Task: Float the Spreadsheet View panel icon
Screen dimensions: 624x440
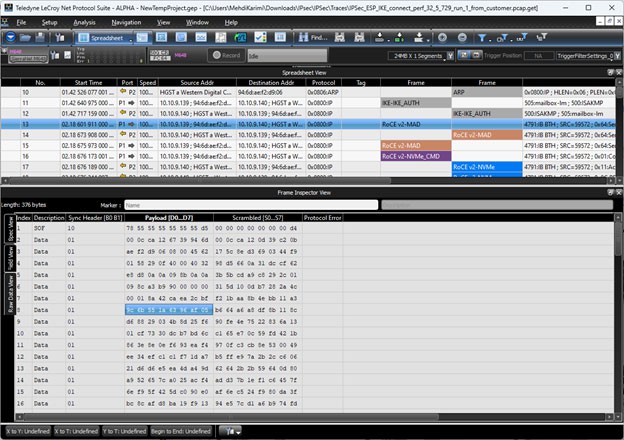Action: (x=610, y=72)
